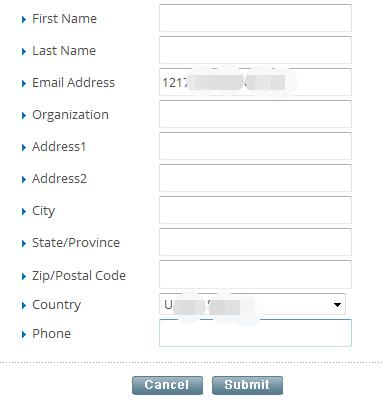
Task: Focus the Zip/Postal Code field
Action: point(255,275)
